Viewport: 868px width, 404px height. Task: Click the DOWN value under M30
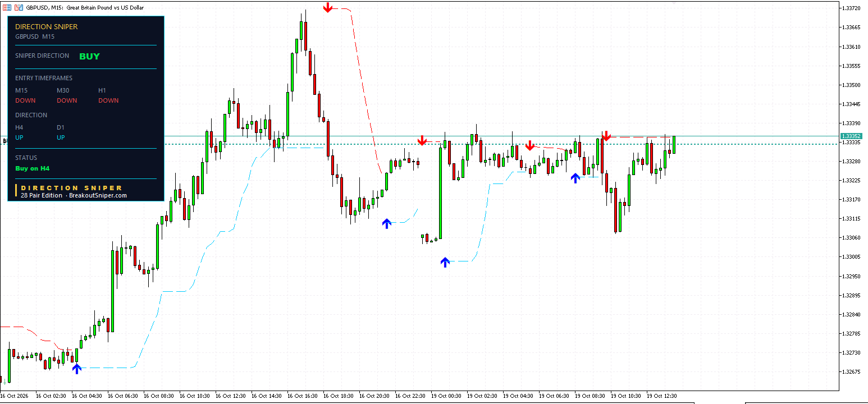click(x=67, y=100)
